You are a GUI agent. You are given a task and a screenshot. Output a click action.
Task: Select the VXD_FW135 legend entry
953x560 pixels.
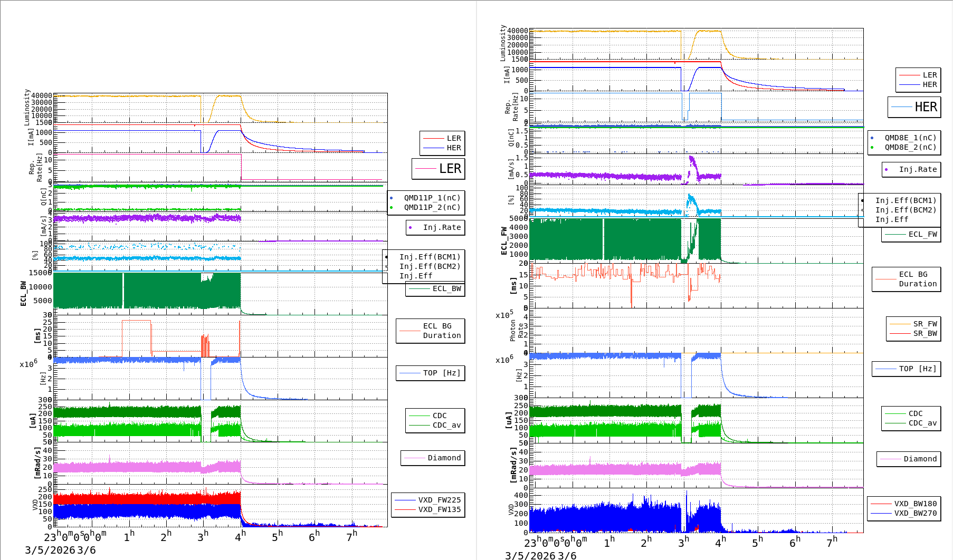tap(439, 509)
